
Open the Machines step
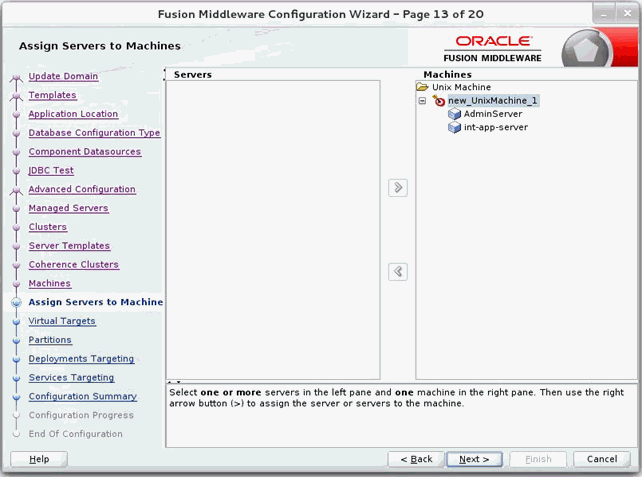point(50,283)
